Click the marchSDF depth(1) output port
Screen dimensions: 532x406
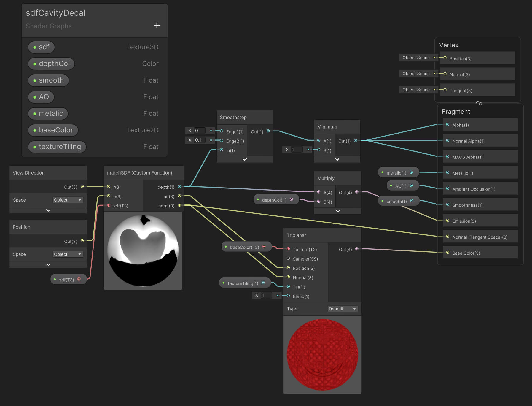[x=179, y=187]
